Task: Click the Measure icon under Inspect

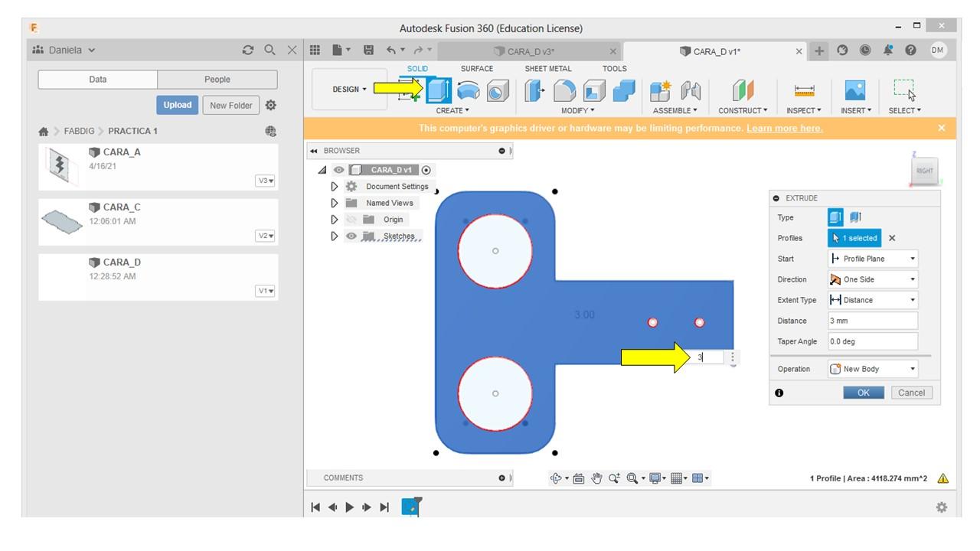Action: pyautogui.click(x=804, y=91)
